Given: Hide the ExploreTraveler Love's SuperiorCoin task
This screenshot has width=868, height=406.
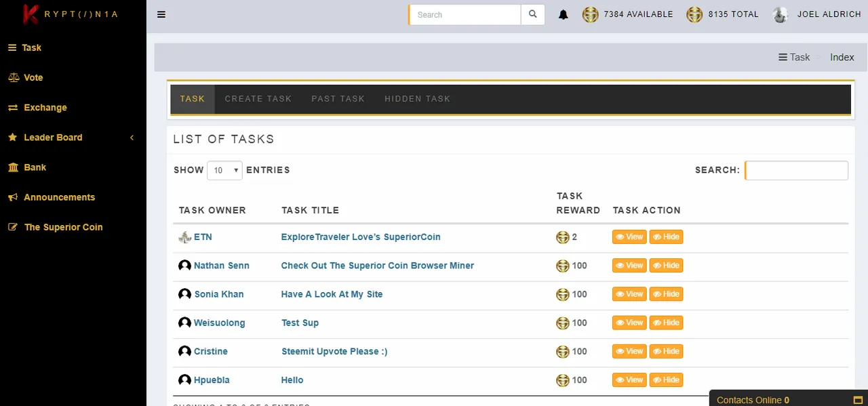Looking at the screenshot, I should [666, 237].
